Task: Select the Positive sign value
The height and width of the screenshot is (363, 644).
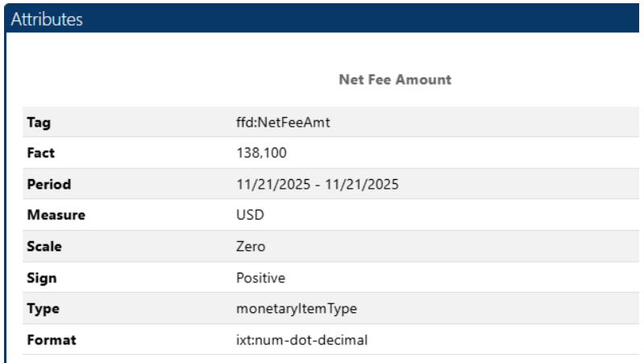Action: point(260,278)
